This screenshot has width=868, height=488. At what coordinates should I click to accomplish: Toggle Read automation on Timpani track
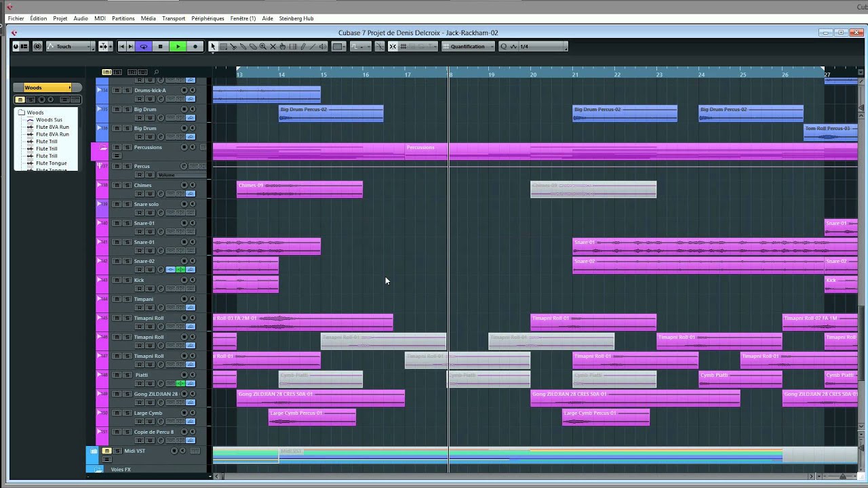(140, 308)
